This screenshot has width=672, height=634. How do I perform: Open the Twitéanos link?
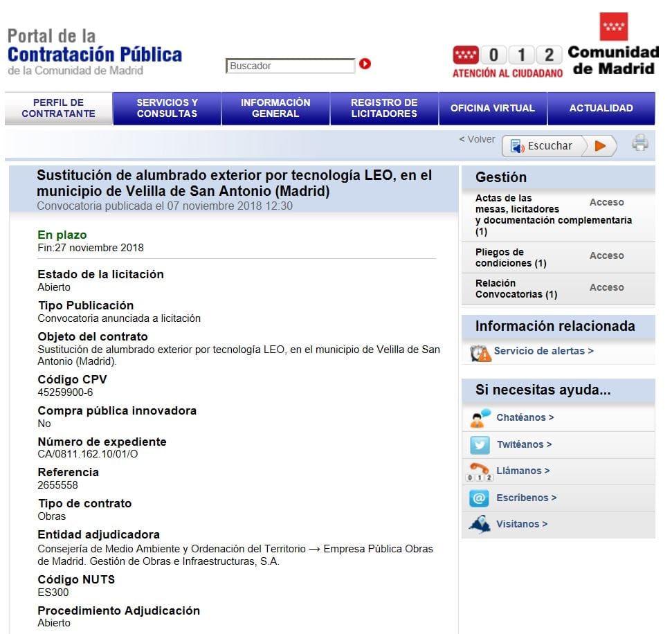(524, 444)
